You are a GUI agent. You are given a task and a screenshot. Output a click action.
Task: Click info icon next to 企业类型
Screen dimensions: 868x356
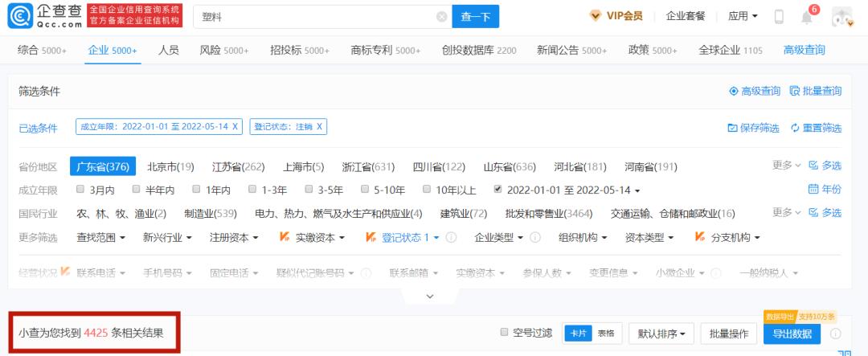534,238
